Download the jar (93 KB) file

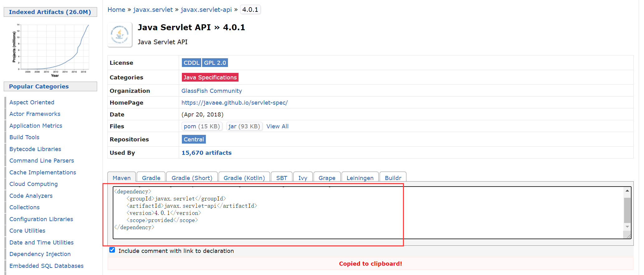244,126
